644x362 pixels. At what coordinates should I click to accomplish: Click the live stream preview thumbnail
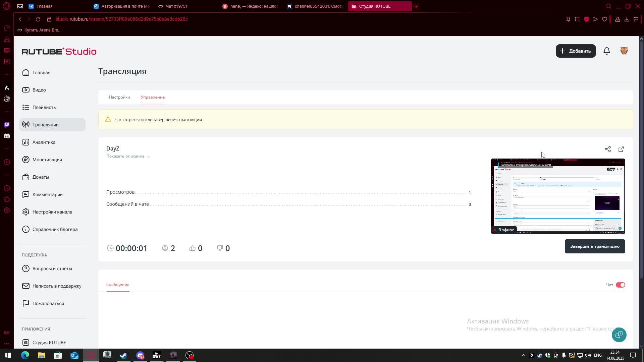558,196
